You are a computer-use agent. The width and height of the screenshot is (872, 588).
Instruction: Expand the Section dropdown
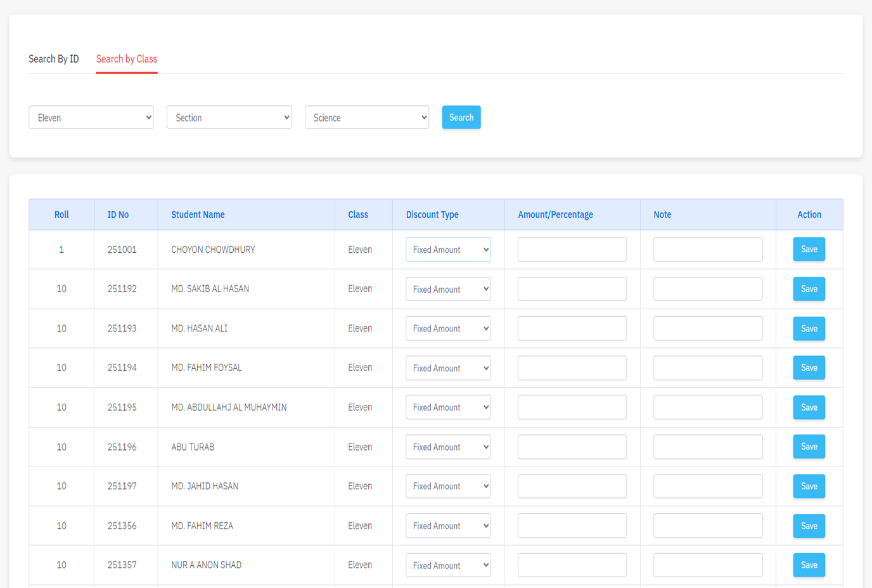point(229,117)
